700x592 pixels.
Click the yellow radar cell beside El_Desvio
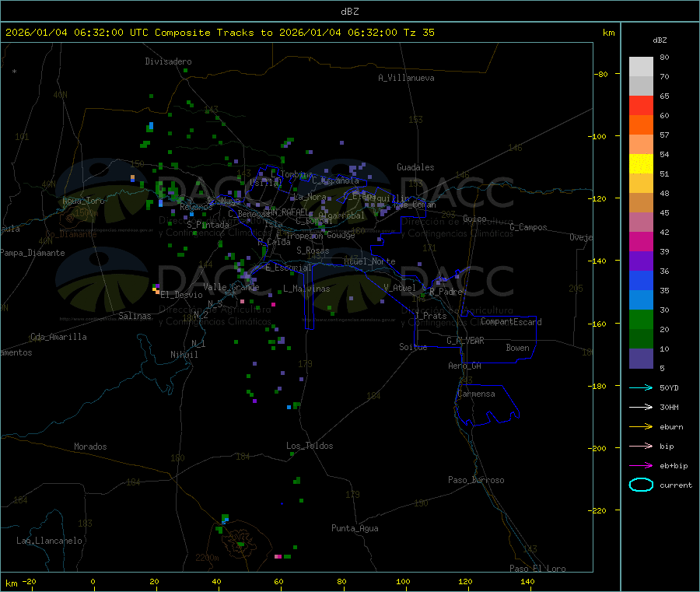coord(156,289)
